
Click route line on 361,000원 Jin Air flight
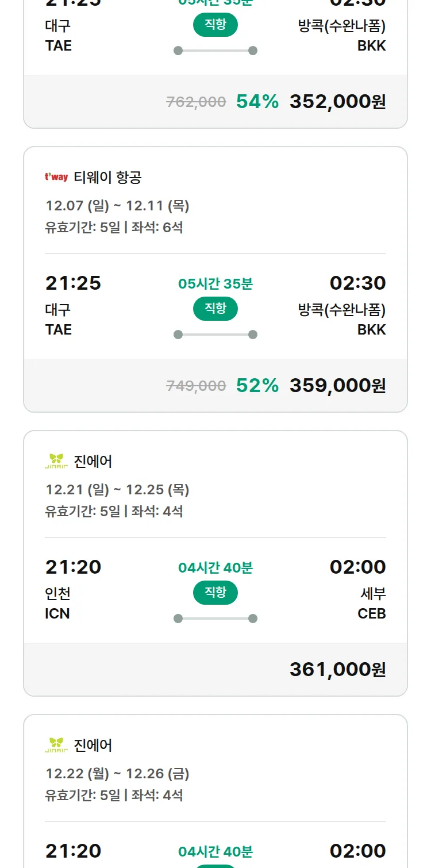(215, 619)
